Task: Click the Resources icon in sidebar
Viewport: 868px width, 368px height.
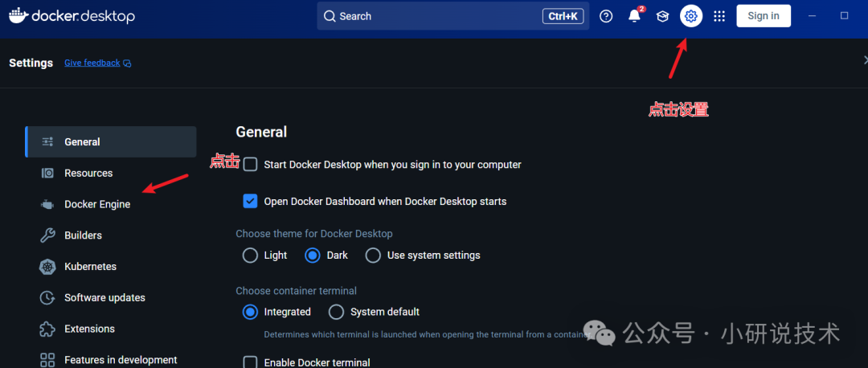Action: [x=47, y=174]
